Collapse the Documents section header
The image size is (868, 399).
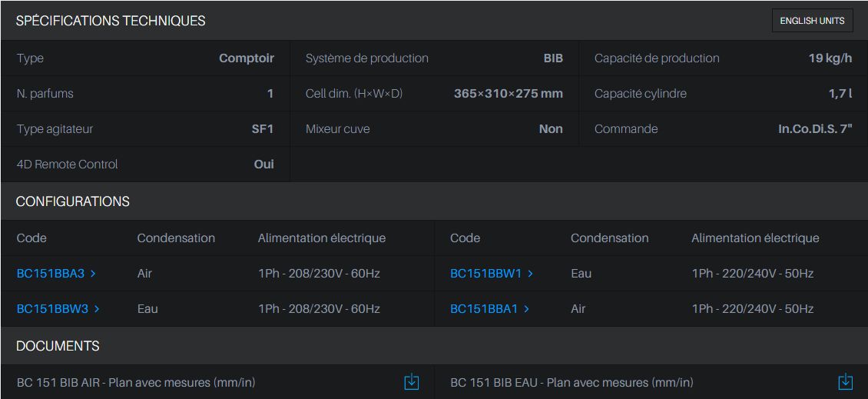(58, 346)
